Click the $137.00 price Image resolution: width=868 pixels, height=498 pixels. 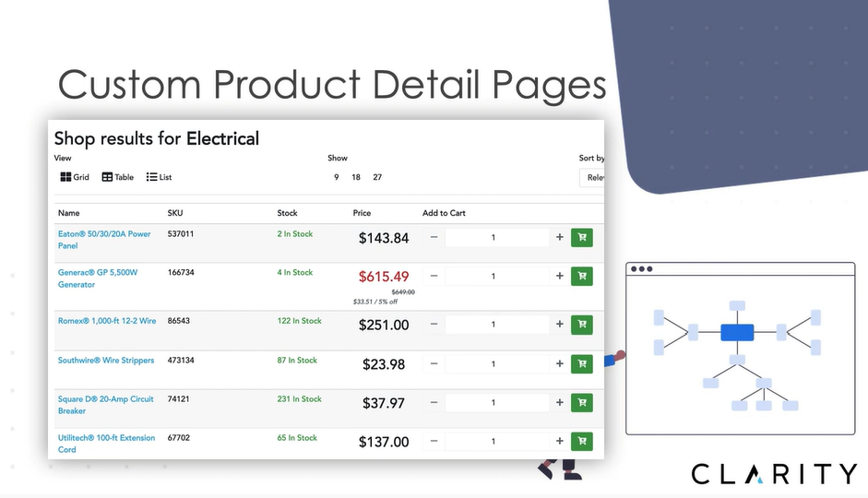[384, 442]
